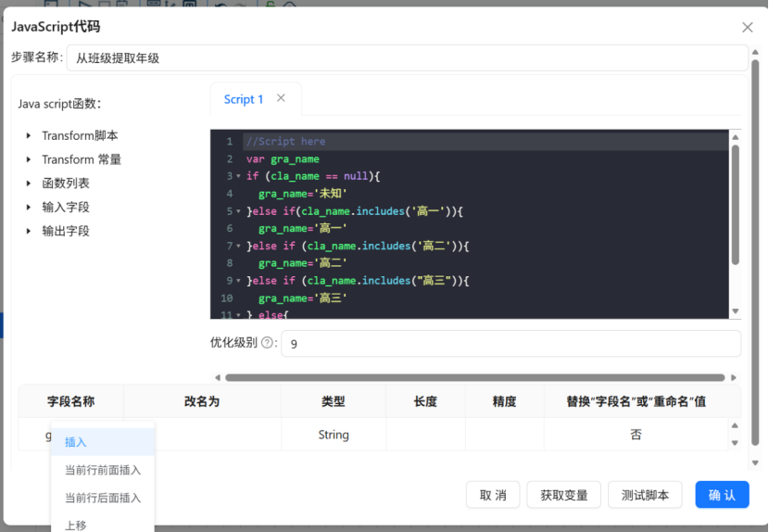Click code line 2 'var gra_name'

(283, 159)
